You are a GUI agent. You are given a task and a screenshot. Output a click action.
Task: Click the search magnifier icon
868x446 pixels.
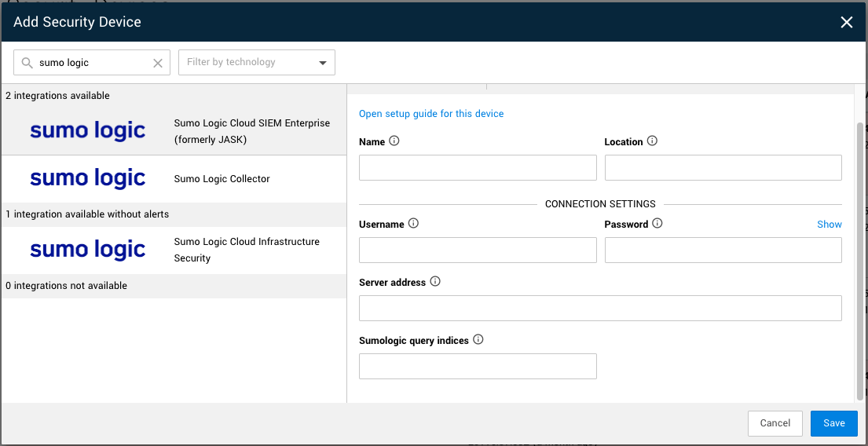point(27,63)
